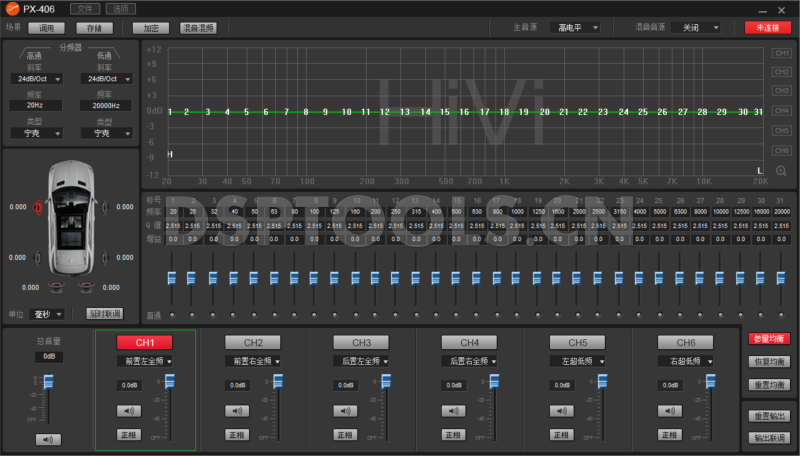Mute the master volume speaker icon
Screen dimensions: 800x456
[47, 439]
